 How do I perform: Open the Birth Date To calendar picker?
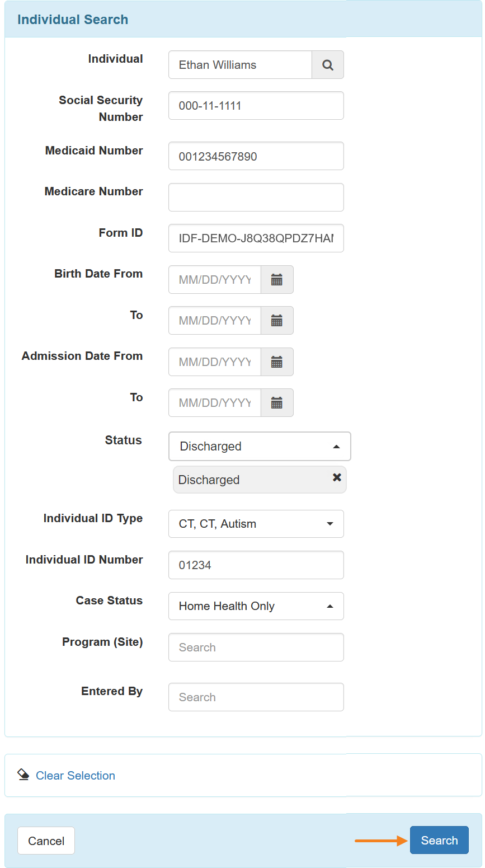277,321
